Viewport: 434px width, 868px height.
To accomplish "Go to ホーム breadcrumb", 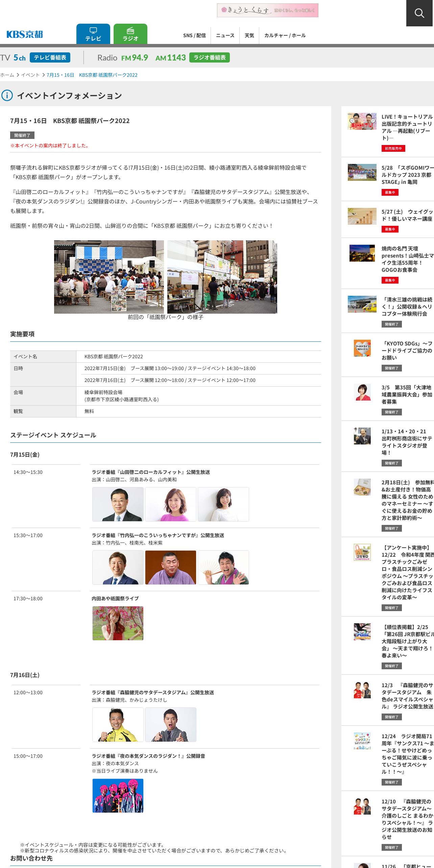I will pos(7,75).
